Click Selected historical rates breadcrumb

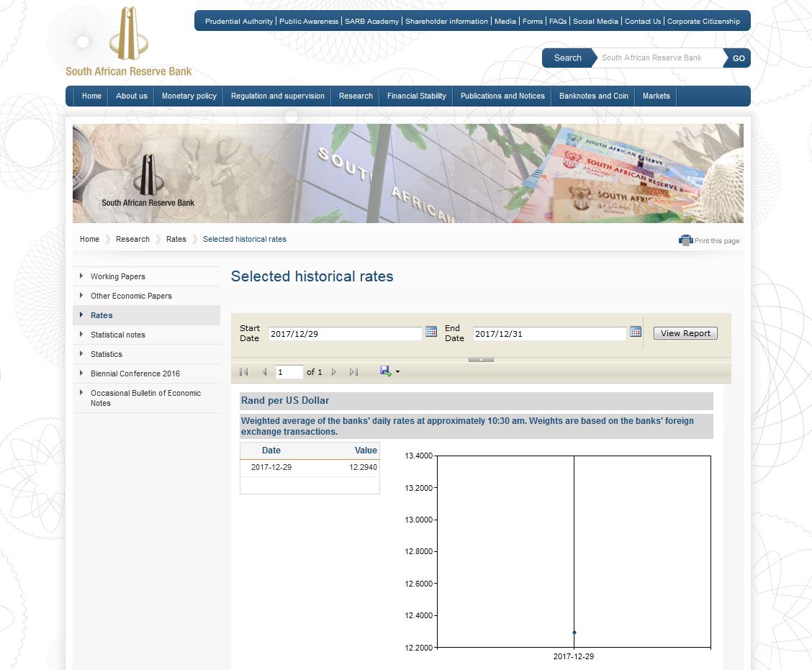click(x=245, y=239)
